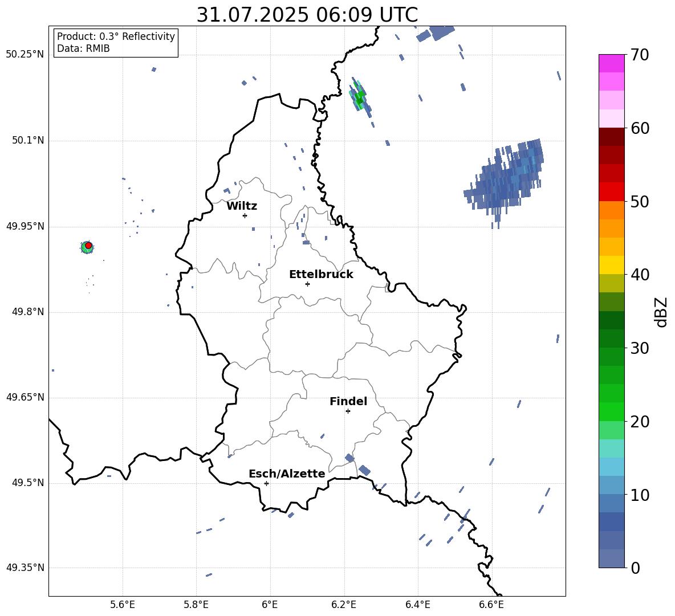Click the "Product: 0.3° Reflectivity" label
The height and width of the screenshot is (616, 675).
116,36
